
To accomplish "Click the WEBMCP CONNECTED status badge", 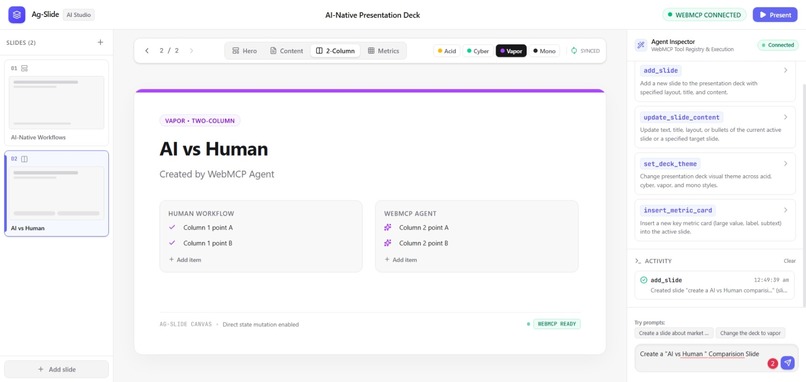I will tap(704, 15).
